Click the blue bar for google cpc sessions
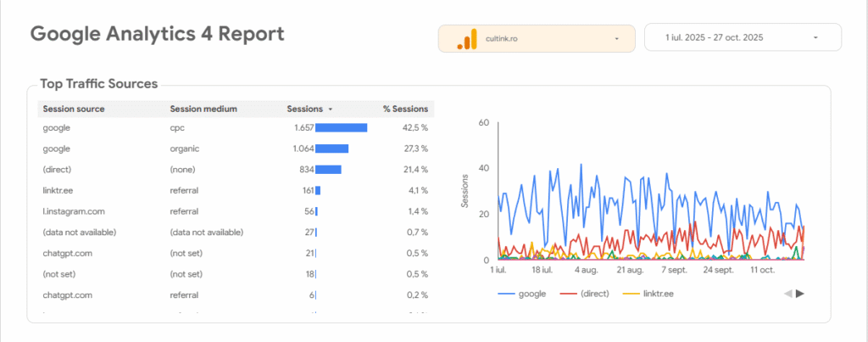 tap(341, 128)
